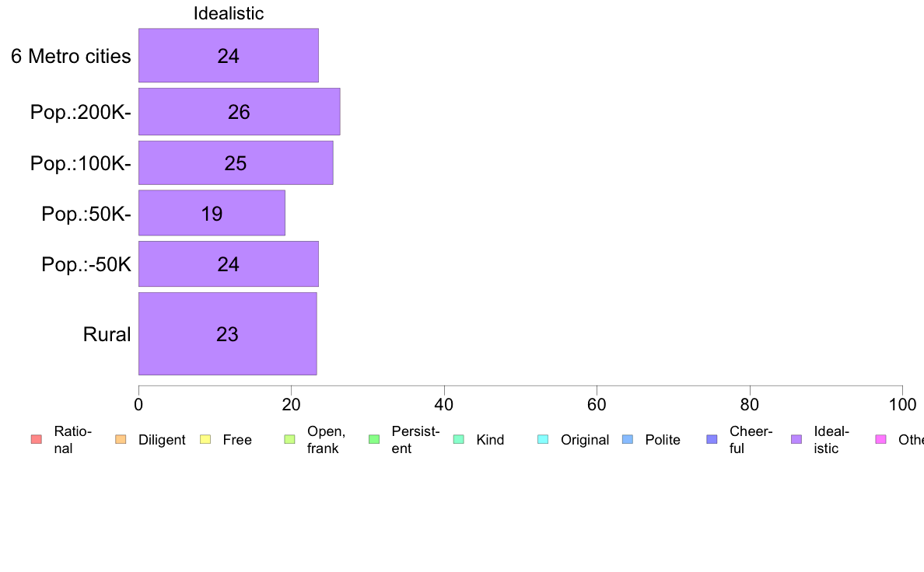Click the Cheerful legend swatch
Screen dimensions: 924x572
coord(712,439)
